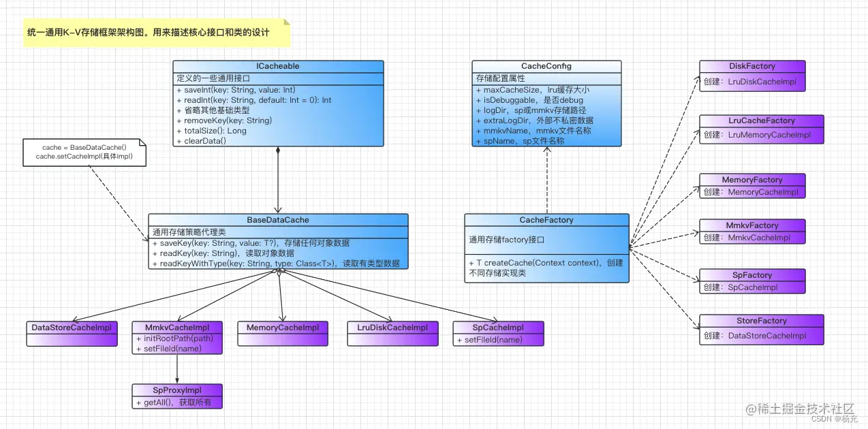Viewport: 868px width, 429px height.
Task: Click the extraLogDir property line
Action: point(534,121)
